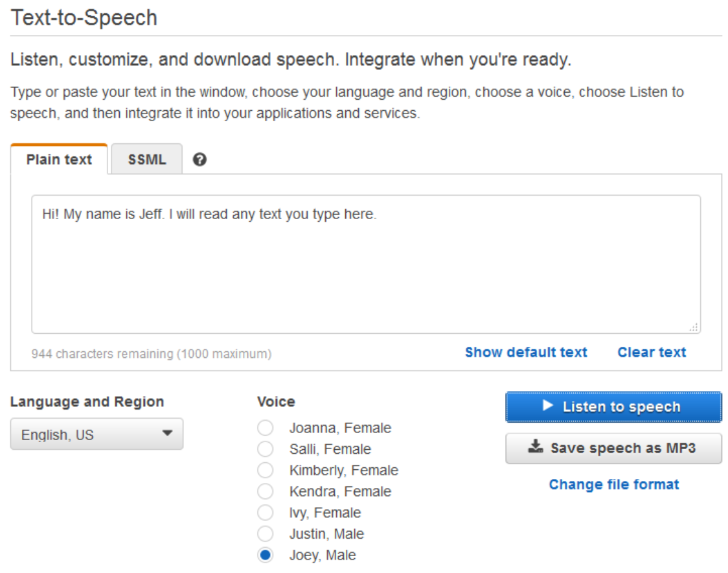Viewport: 728px width, 573px height.
Task: Click the Clear text link
Action: pos(652,353)
